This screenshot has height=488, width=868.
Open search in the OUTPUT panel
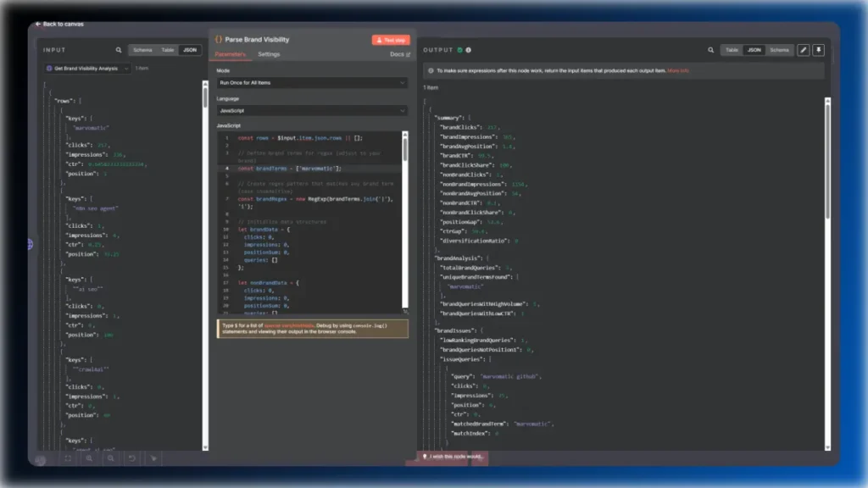click(711, 50)
